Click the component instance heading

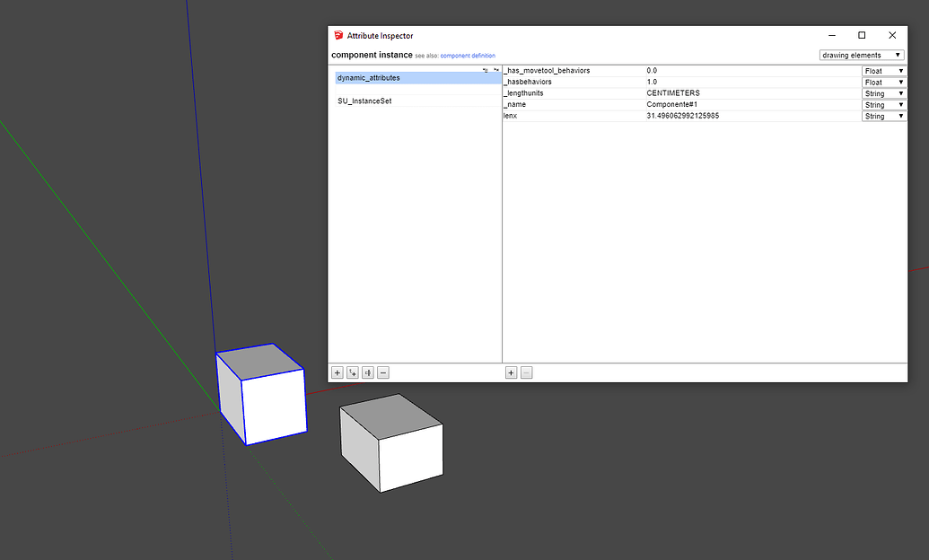click(374, 55)
